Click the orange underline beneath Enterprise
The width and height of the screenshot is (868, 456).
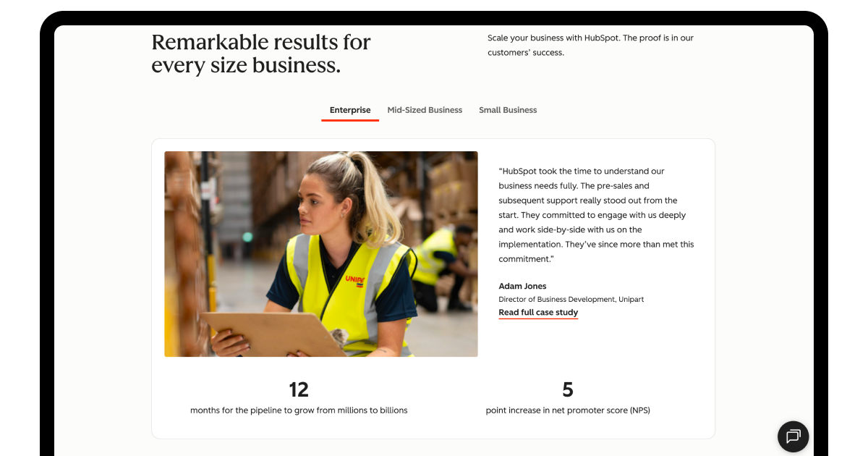click(350, 121)
